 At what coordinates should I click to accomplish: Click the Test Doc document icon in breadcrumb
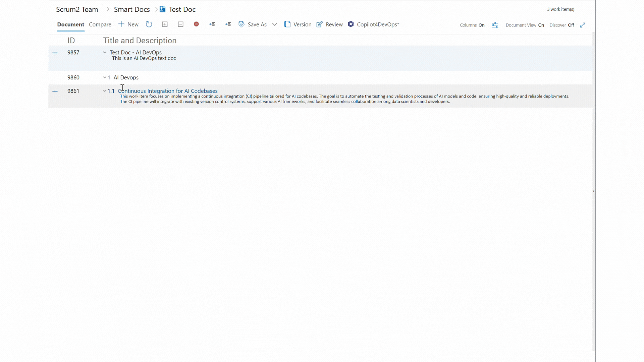tap(163, 9)
